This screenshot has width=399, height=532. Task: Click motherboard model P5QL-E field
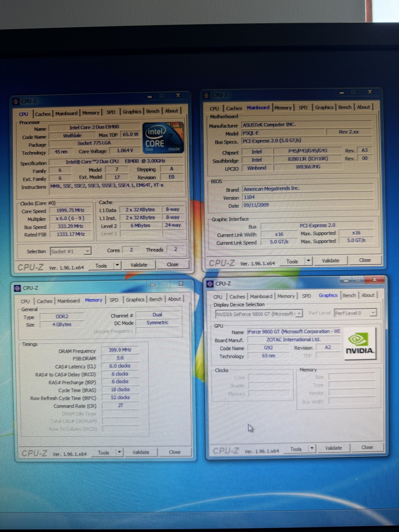284,133
